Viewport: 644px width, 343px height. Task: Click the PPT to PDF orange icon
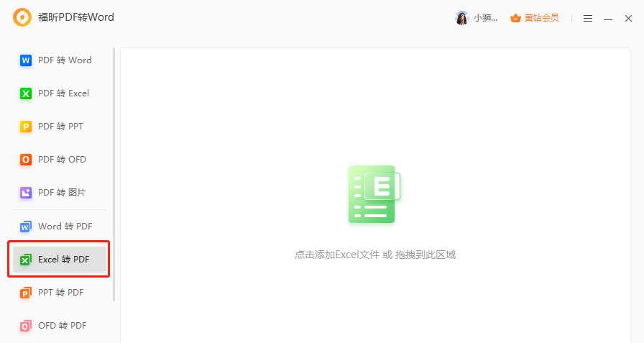25,293
